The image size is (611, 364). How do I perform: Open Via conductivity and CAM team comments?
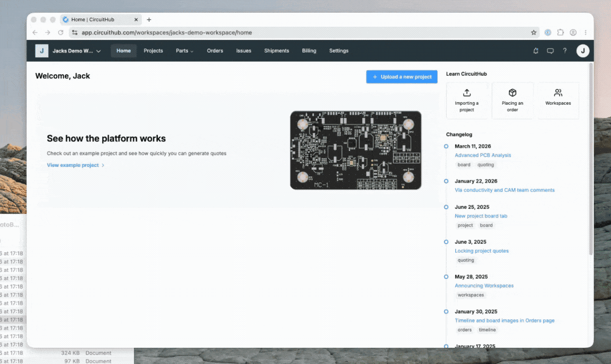pos(504,190)
